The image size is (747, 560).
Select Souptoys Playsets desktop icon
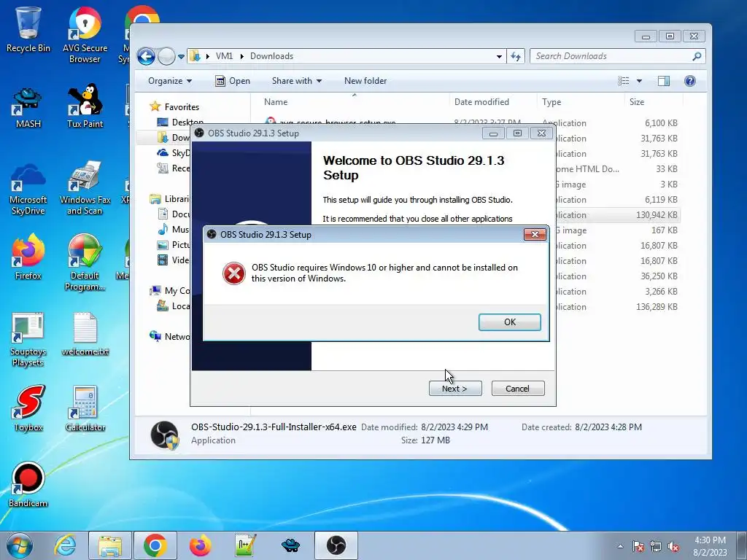[28, 340]
